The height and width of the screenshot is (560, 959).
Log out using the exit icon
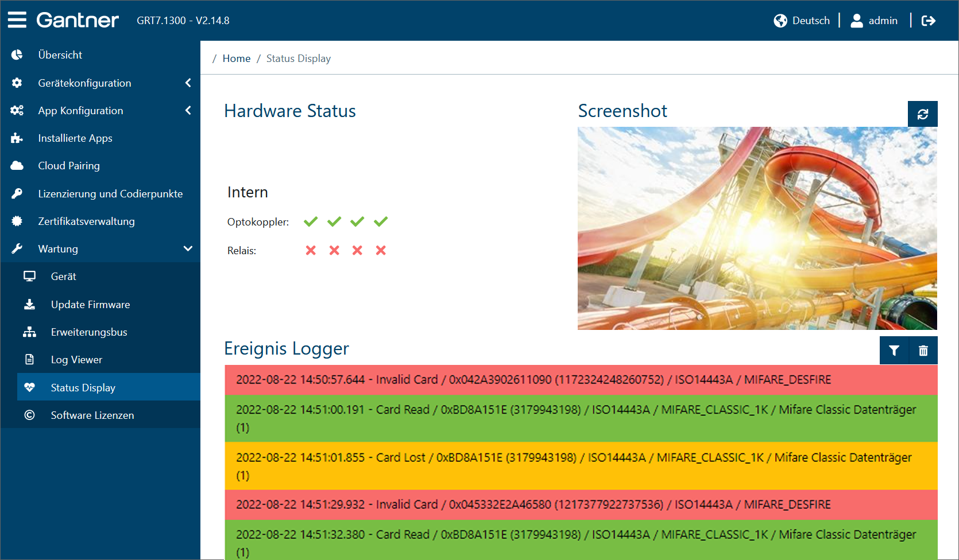click(x=929, y=21)
